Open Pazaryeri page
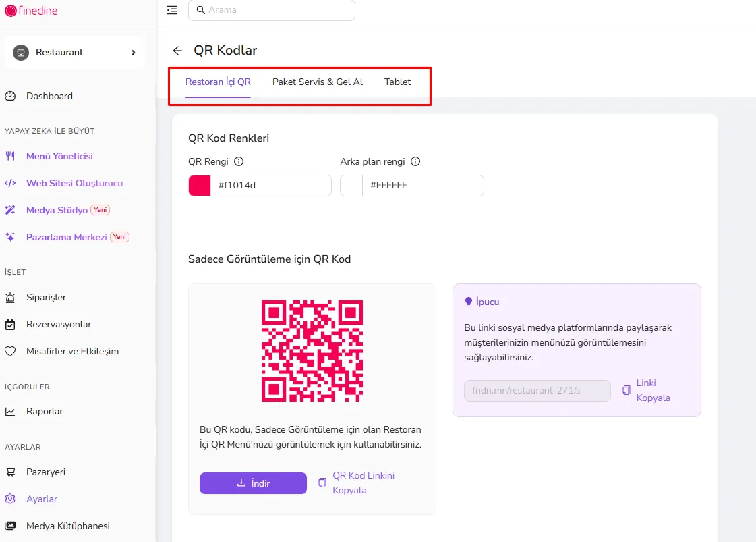 [46, 472]
